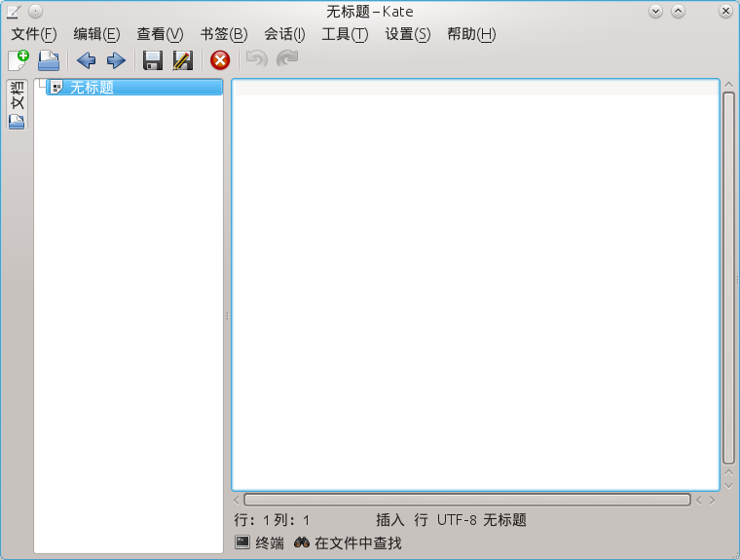Close document with red X toolbar icon
The image size is (740, 560).
click(220, 60)
